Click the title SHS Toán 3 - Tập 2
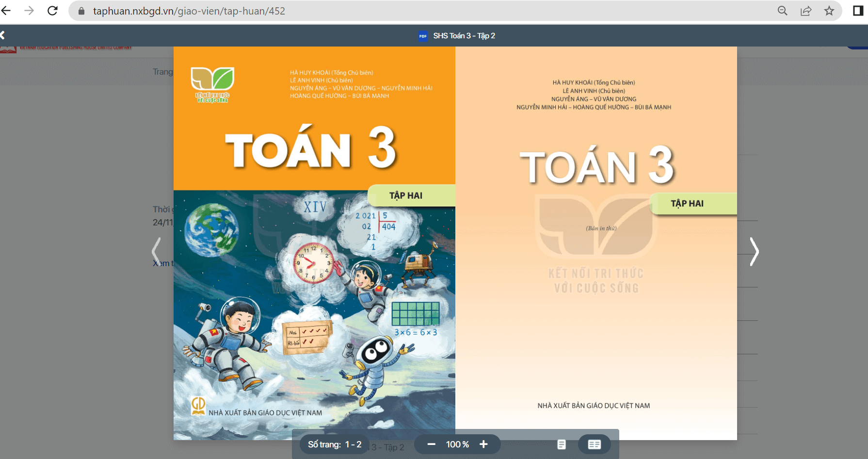Viewport: 868px width, 459px height. (464, 36)
